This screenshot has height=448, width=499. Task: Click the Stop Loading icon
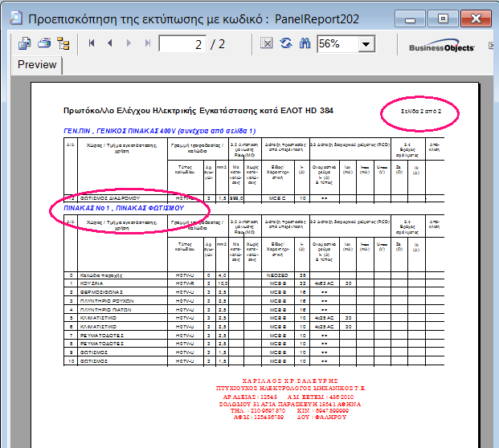266,43
